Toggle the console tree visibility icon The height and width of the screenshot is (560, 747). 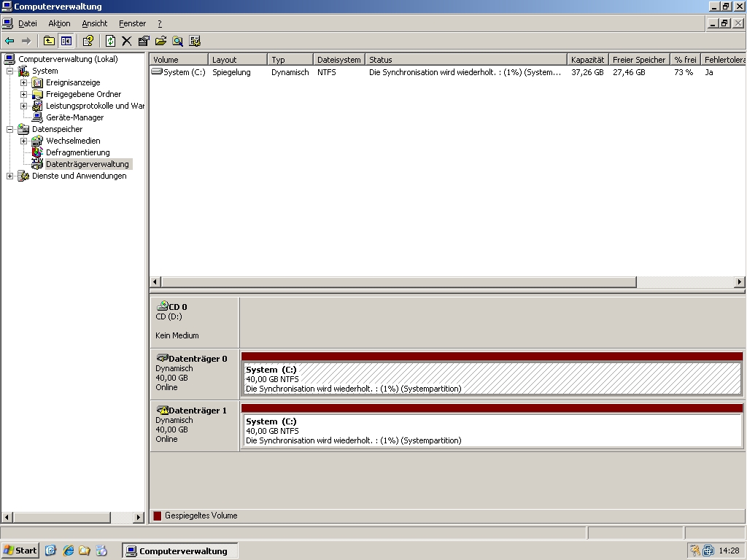(x=67, y=41)
